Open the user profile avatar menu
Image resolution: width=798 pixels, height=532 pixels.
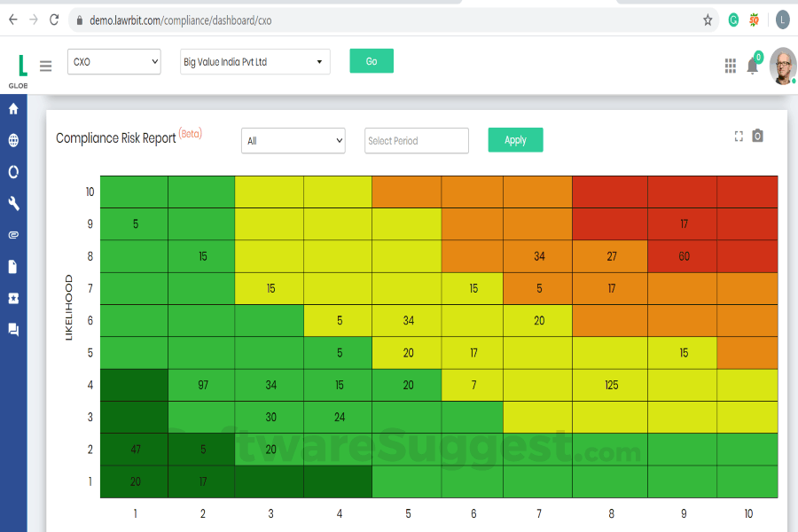click(x=784, y=66)
